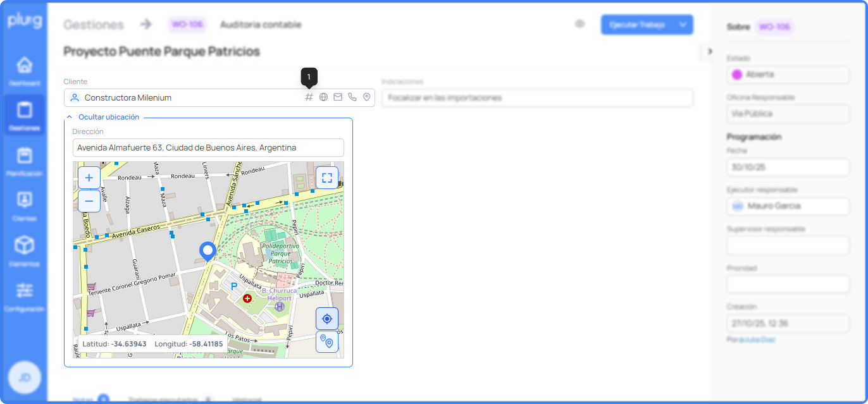This screenshot has width=868, height=404.
Task: Click the WO-106 badge in breadcrumb
Action: point(187,25)
